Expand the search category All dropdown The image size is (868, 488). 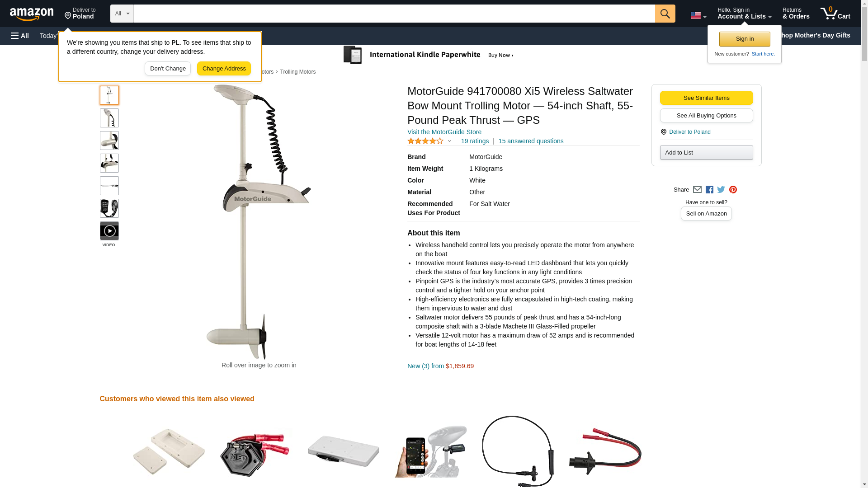tap(122, 14)
